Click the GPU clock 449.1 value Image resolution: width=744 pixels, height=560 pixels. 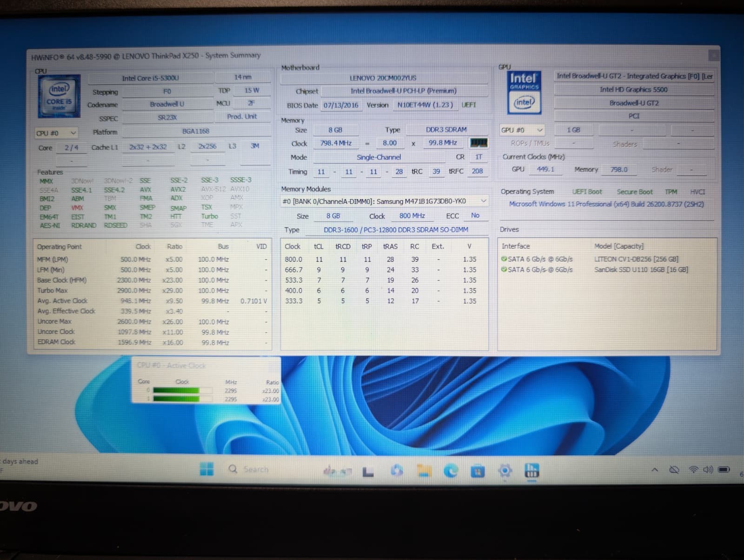coord(545,169)
